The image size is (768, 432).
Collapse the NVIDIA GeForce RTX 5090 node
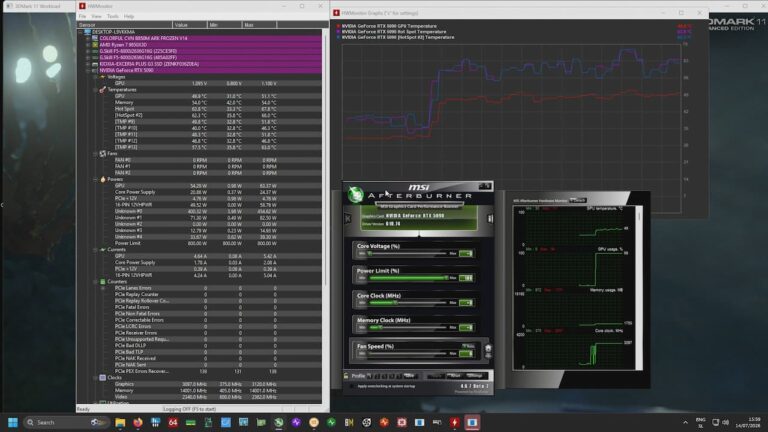pos(88,71)
